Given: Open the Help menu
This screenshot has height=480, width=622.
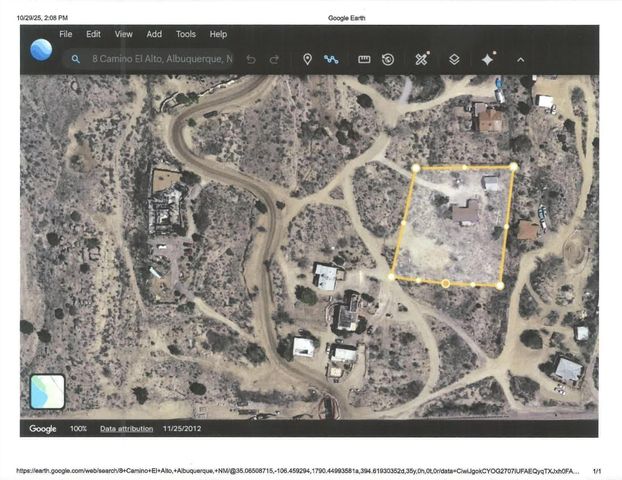Looking at the screenshot, I should click(x=218, y=34).
